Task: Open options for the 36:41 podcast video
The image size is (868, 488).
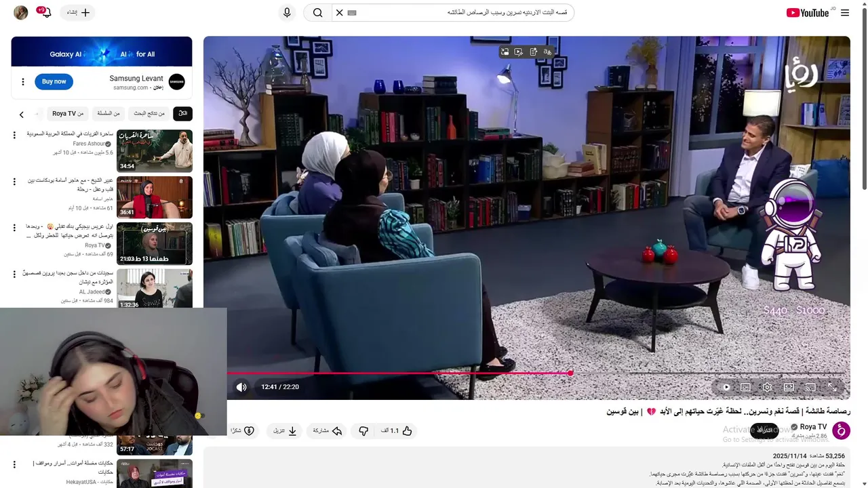Action: 14,182
